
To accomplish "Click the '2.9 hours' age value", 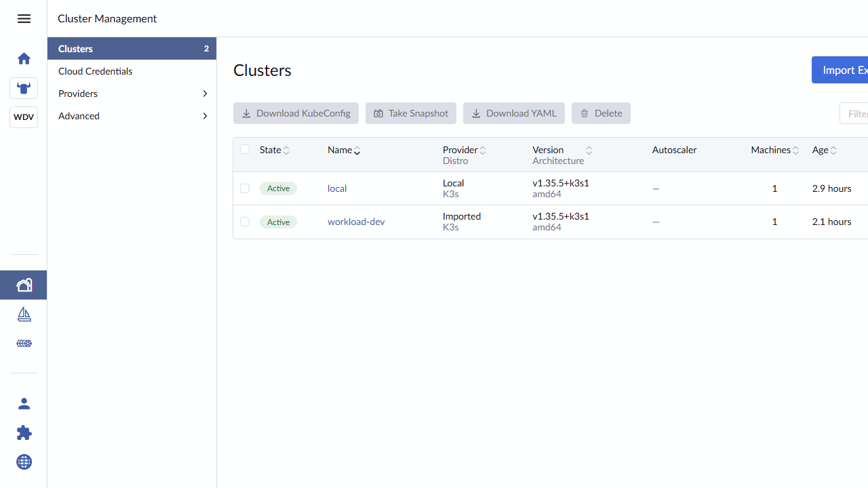I will (x=831, y=188).
